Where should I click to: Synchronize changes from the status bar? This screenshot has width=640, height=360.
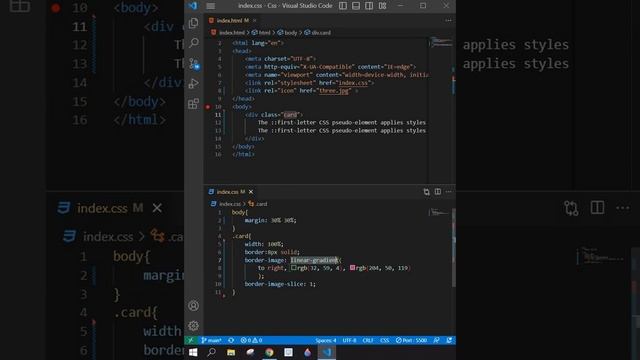(x=231, y=340)
